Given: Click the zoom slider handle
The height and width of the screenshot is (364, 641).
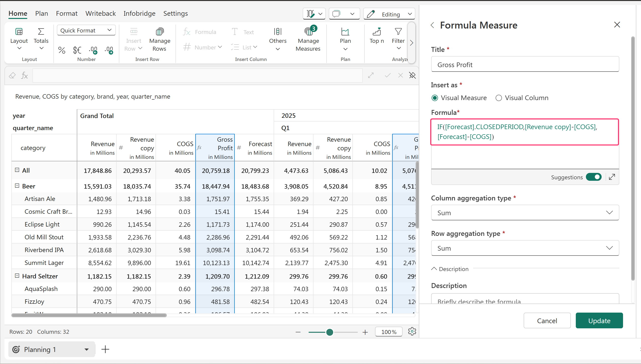Looking at the screenshot, I should click(330, 332).
